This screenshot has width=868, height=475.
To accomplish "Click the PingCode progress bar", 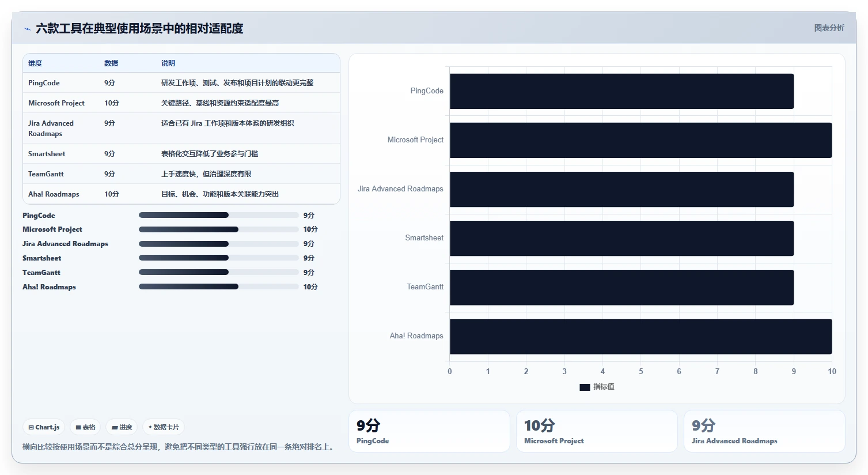I will pyautogui.click(x=219, y=215).
